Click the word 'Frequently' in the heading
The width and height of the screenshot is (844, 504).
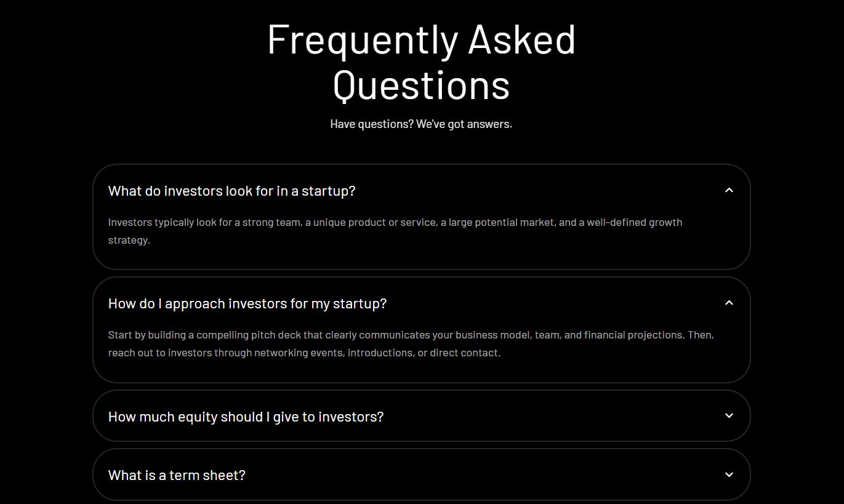[363, 41]
